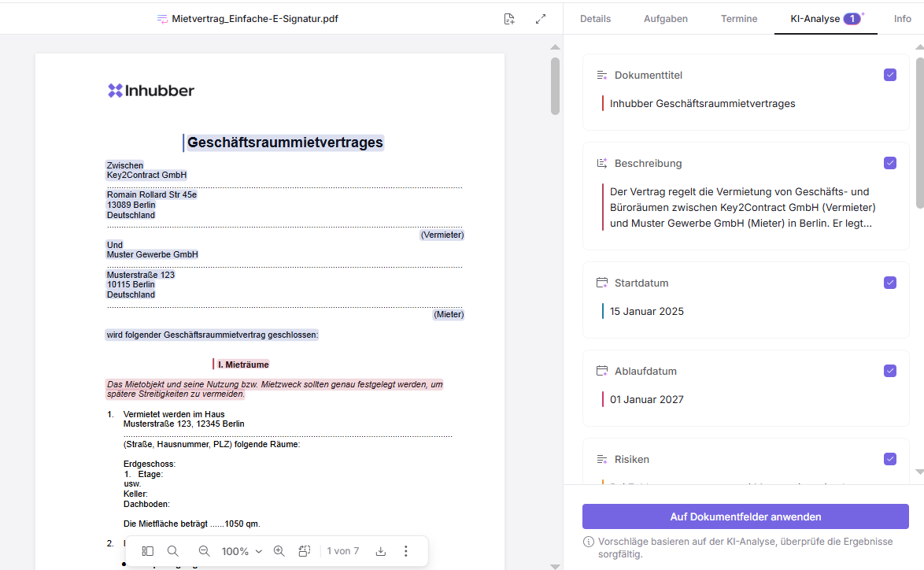Viewport: 924px width, 570px height.
Task: Open the 100% zoom level dropdown
Action: point(241,551)
